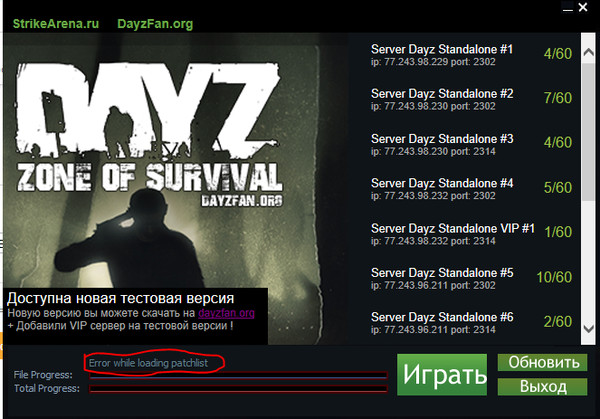Click the 'Total Progress:' label
Image resolution: width=600 pixels, height=419 pixels.
coord(47,388)
